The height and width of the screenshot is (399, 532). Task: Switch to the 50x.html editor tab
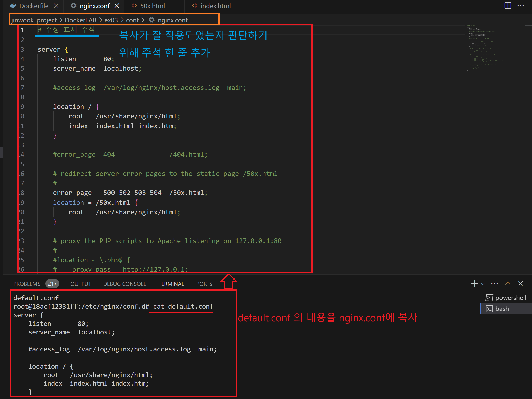coord(152,6)
